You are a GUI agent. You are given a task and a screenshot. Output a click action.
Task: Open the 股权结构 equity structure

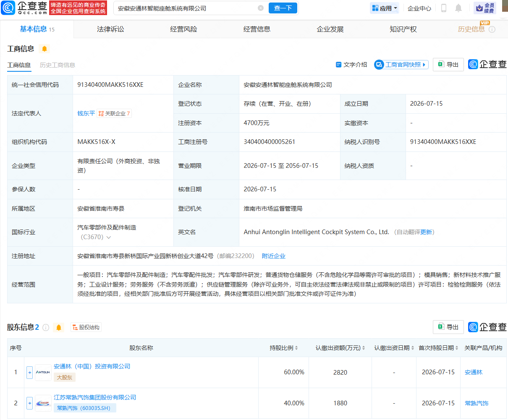pyautogui.click(x=86, y=327)
